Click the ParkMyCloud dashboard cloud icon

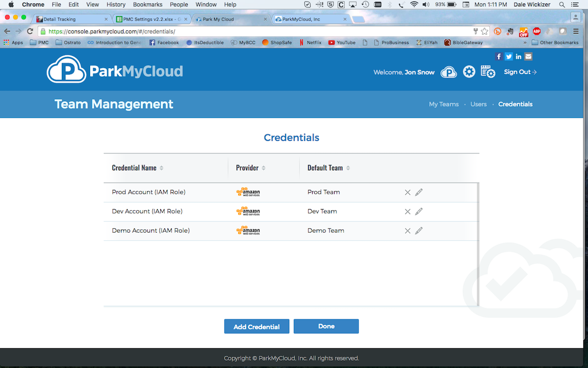[448, 72]
